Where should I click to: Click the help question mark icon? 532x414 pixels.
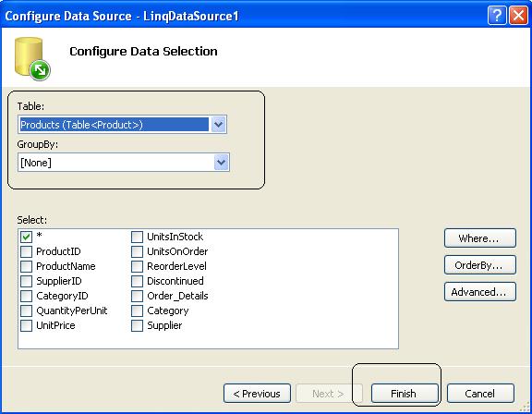pyautogui.click(x=497, y=16)
